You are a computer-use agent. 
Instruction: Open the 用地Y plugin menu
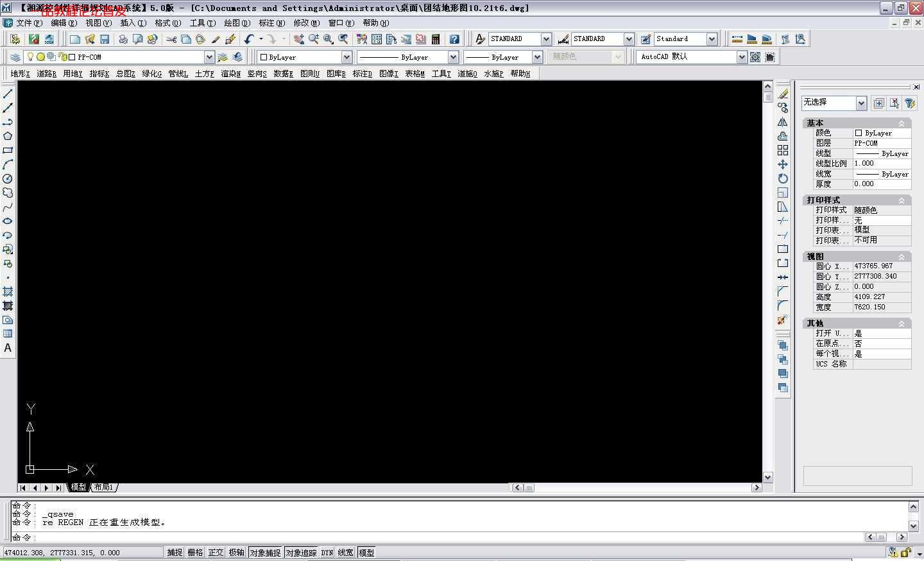pos(73,74)
